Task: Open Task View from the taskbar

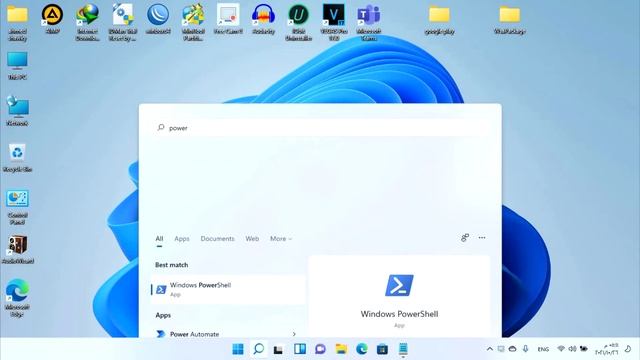Action: tap(279, 349)
